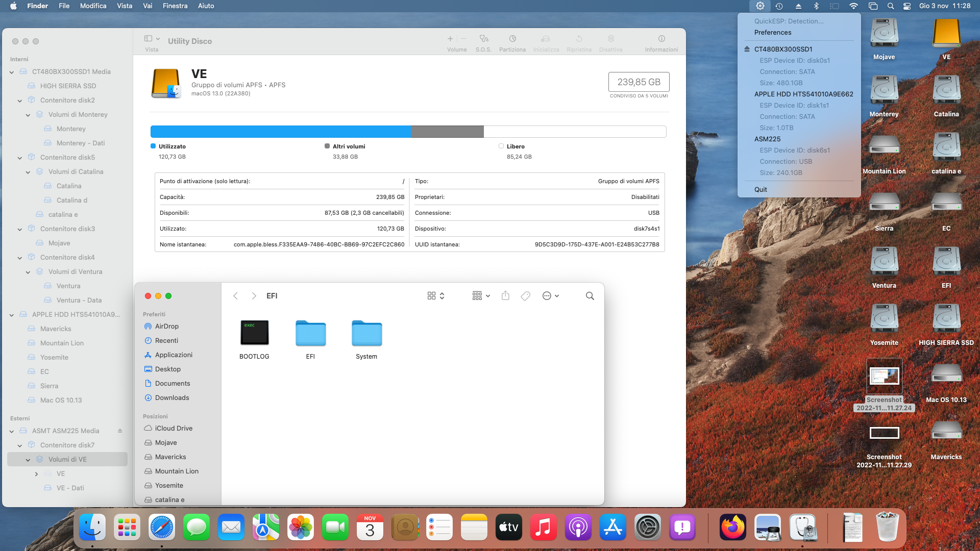Click the add Volume plus icon
The image size is (980, 551).
(450, 39)
